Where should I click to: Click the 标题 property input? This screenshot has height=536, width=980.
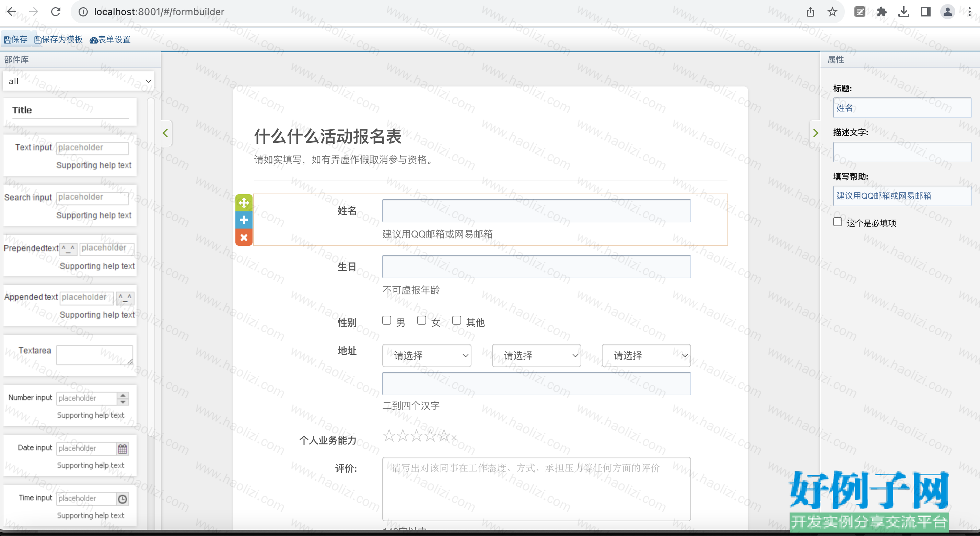pos(902,108)
